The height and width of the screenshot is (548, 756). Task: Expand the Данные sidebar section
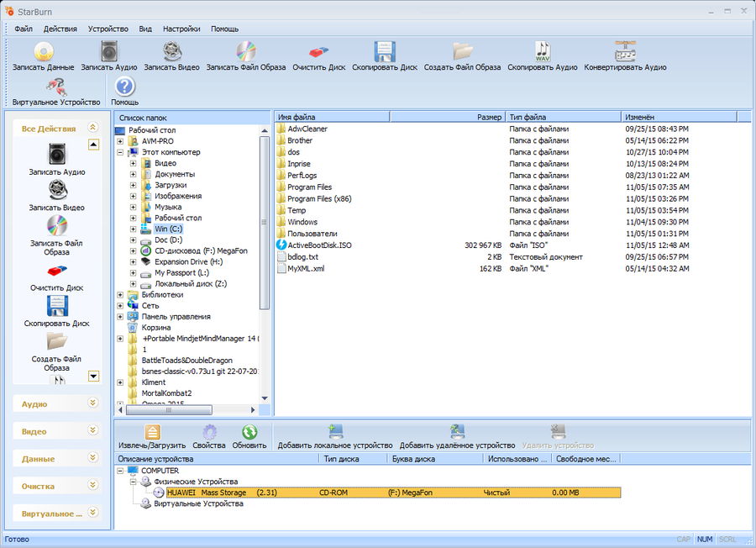93,459
